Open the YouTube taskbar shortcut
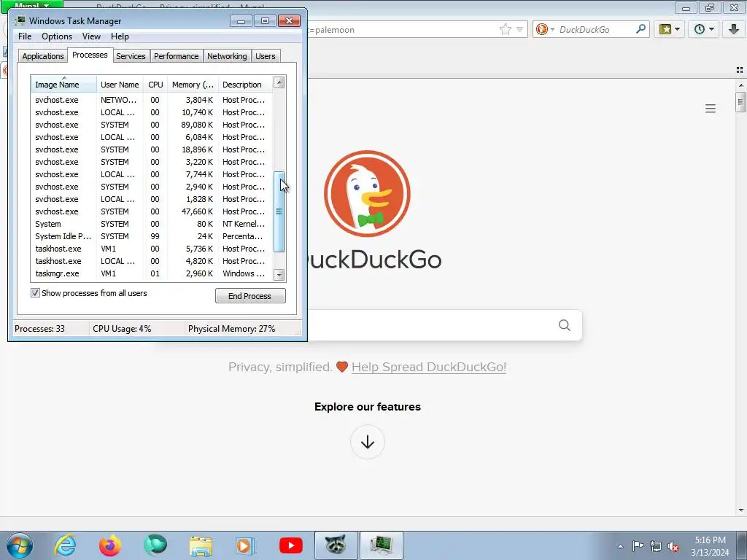The image size is (747, 560). tap(290, 545)
